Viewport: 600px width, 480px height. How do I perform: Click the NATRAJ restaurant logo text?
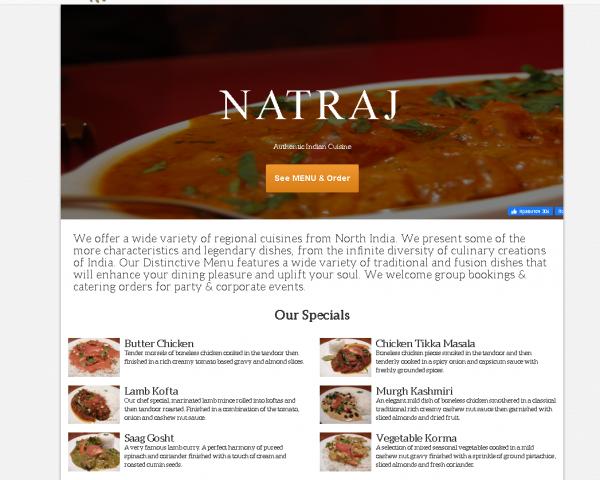point(310,105)
